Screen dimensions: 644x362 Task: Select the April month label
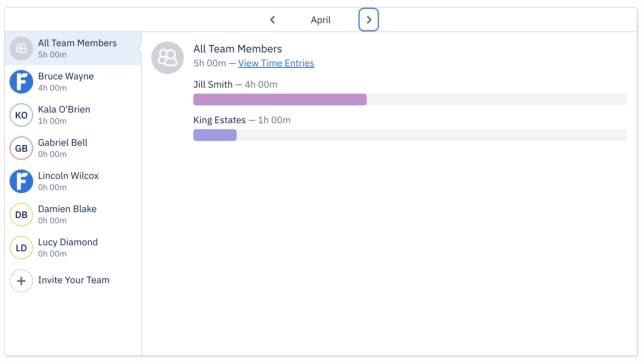tap(321, 20)
